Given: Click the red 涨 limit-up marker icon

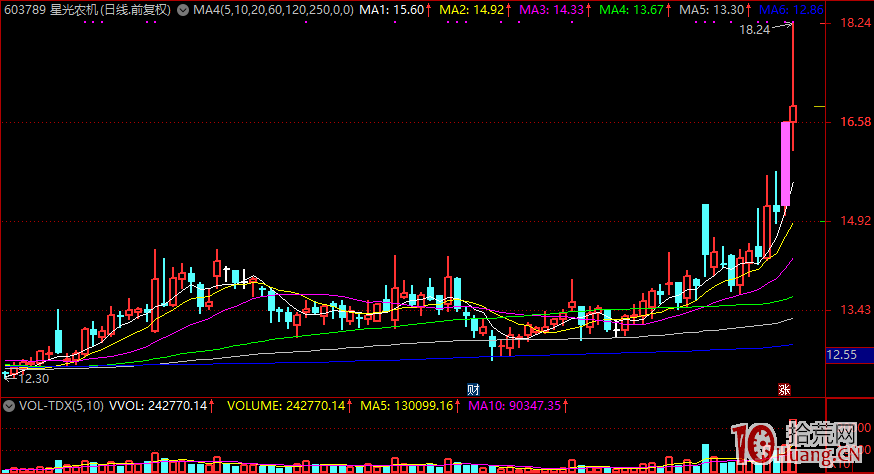Looking at the screenshot, I should (x=784, y=387).
